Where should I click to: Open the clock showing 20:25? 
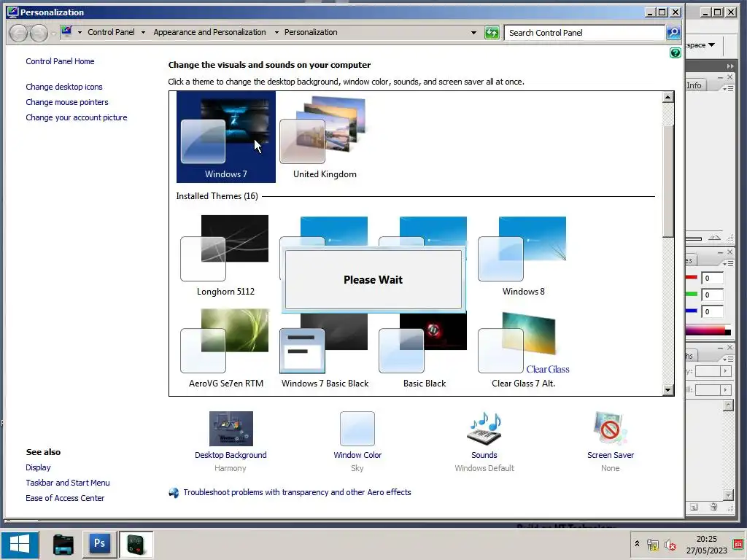(x=706, y=544)
